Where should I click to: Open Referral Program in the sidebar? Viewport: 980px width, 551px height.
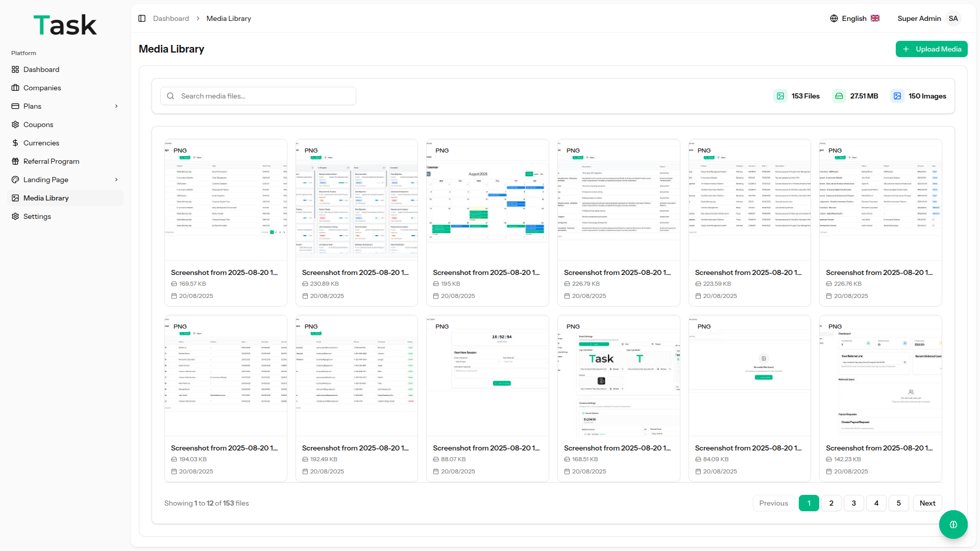coord(51,161)
